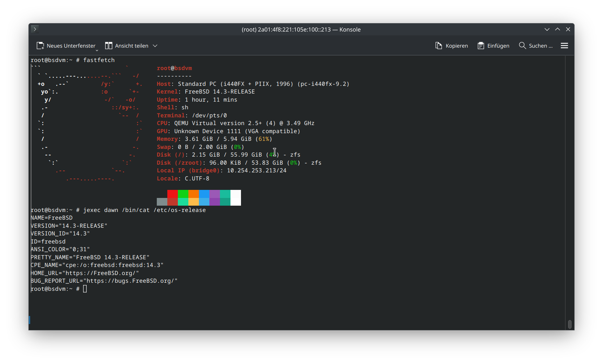Choose the orange swatch in top row
Screen dimensions: 603x364
(x=194, y=194)
